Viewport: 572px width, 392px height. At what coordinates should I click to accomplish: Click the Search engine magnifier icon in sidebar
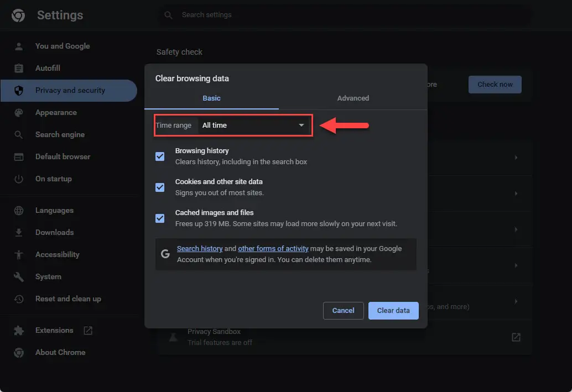19,134
